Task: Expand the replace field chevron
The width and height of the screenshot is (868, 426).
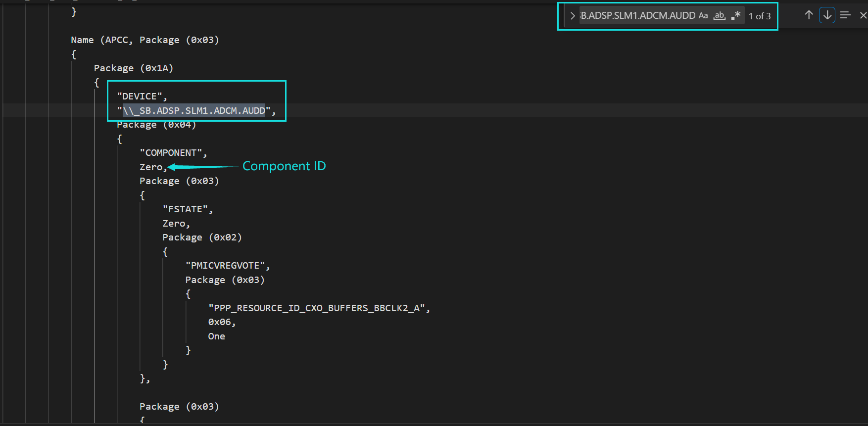Action: (573, 16)
